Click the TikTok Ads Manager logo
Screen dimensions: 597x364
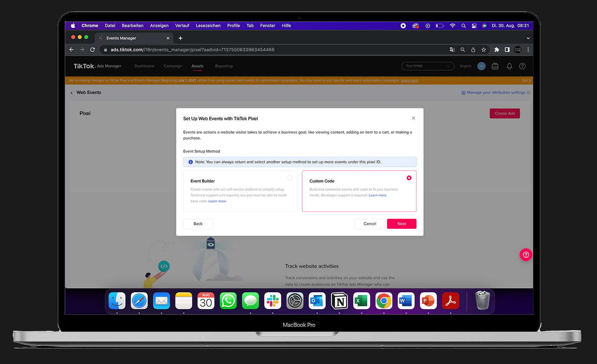tap(97, 66)
